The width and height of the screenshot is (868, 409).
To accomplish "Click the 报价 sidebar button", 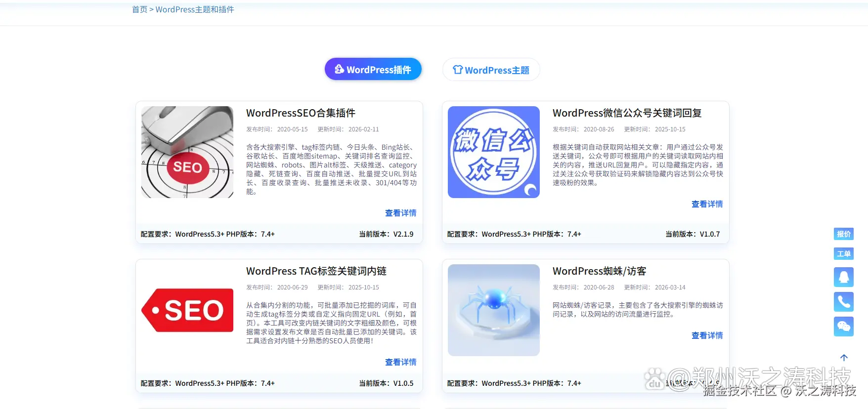I will click(844, 234).
